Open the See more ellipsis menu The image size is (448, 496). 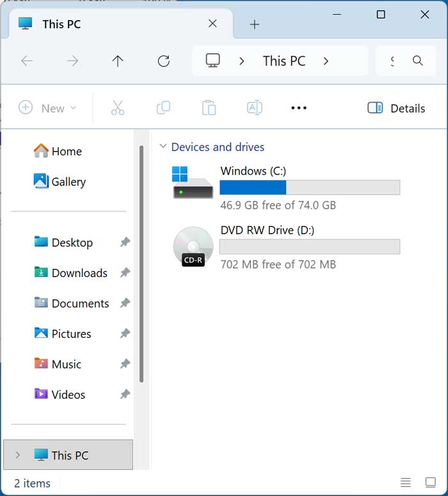299,108
